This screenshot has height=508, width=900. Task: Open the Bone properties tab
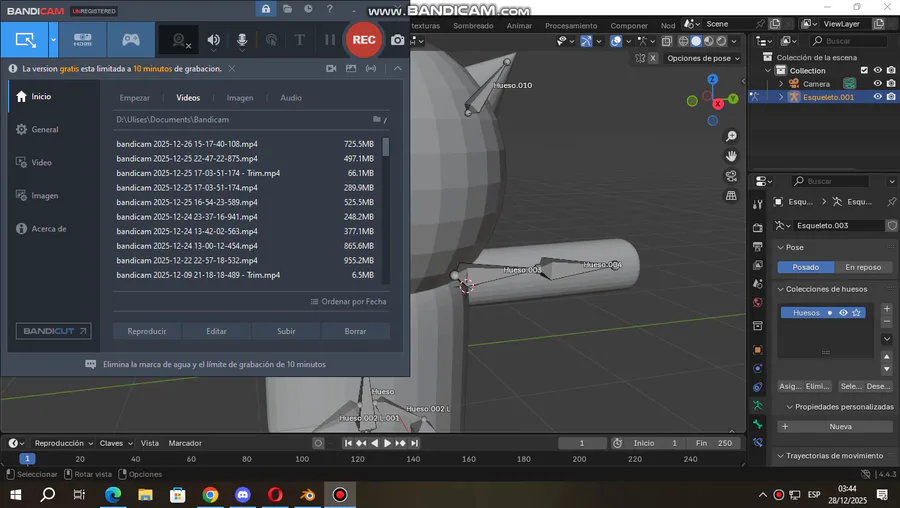758,424
